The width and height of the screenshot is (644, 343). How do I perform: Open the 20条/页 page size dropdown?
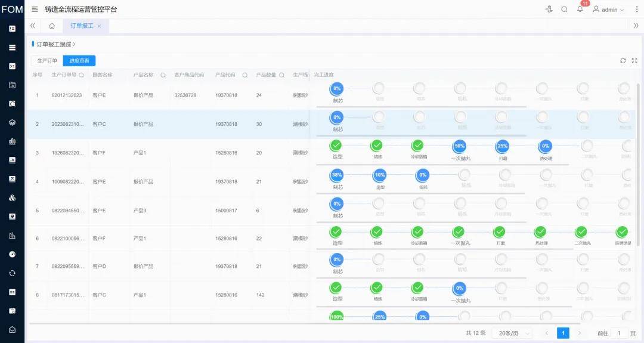pos(512,333)
